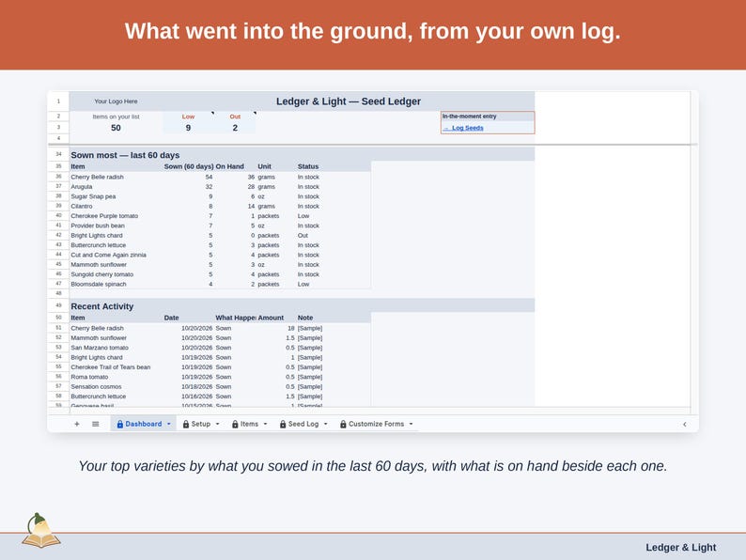Add a new sheet with the plus icon
746x560 pixels.
click(77, 424)
